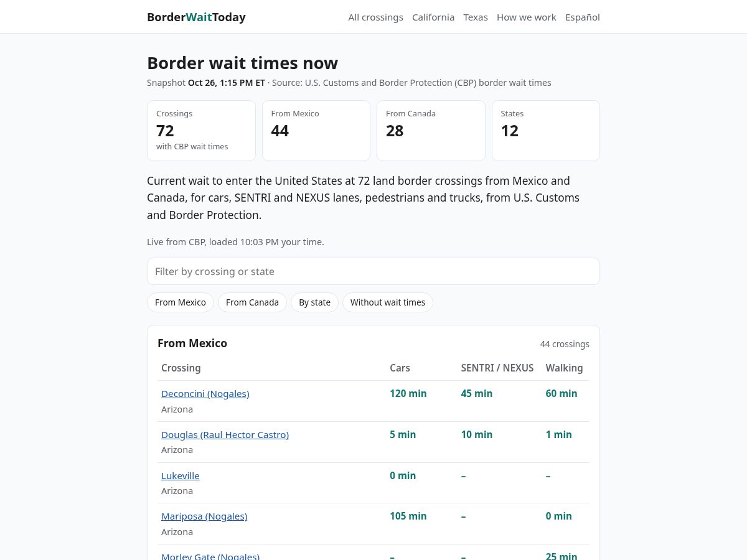Apply the From Mexico filter chip

click(181, 302)
